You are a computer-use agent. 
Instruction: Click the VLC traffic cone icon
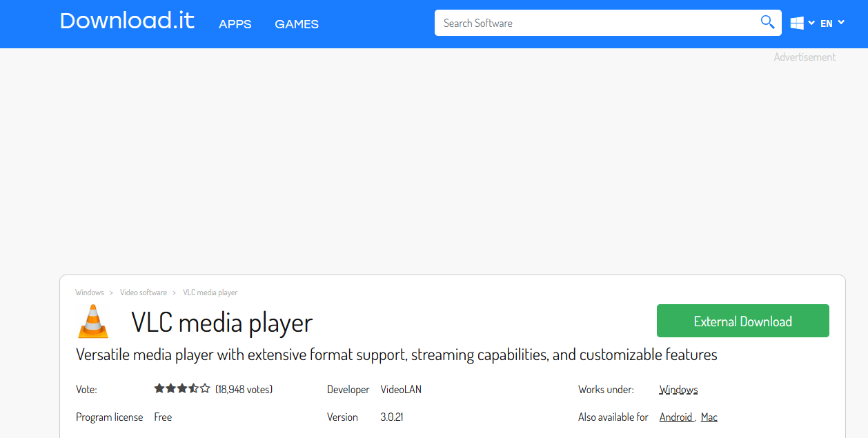pyautogui.click(x=93, y=321)
